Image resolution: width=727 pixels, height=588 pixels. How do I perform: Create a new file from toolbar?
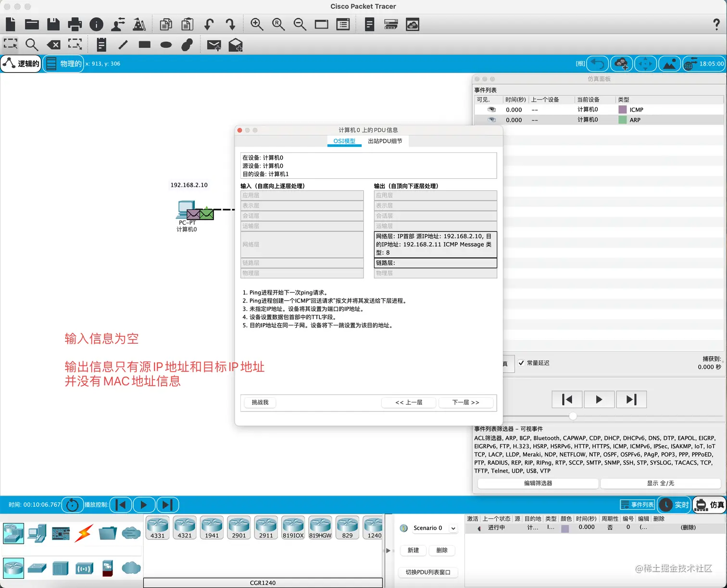[x=11, y=24]
